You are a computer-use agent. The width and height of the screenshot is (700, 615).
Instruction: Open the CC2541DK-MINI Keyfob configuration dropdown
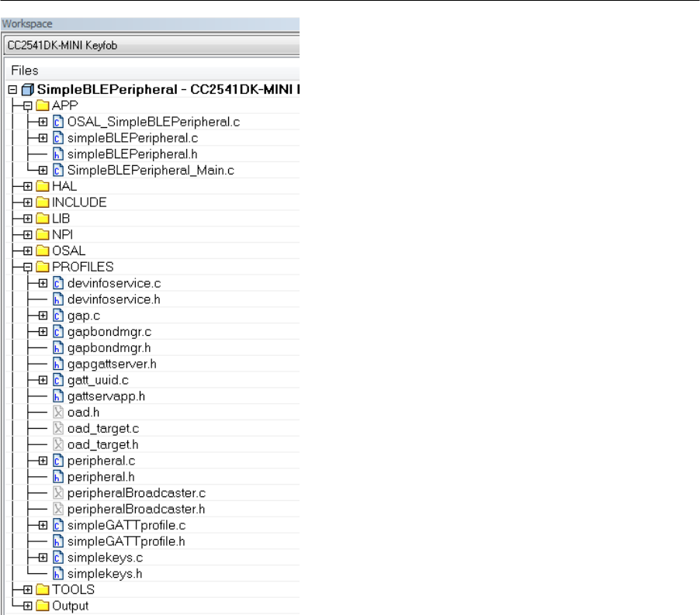pos(152,46)
